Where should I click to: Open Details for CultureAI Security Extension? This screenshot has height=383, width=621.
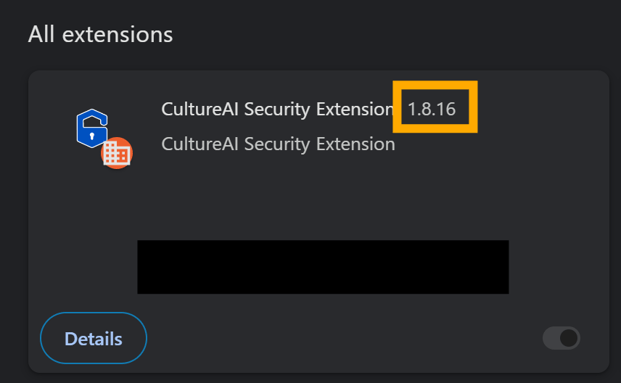coord(93,338)
